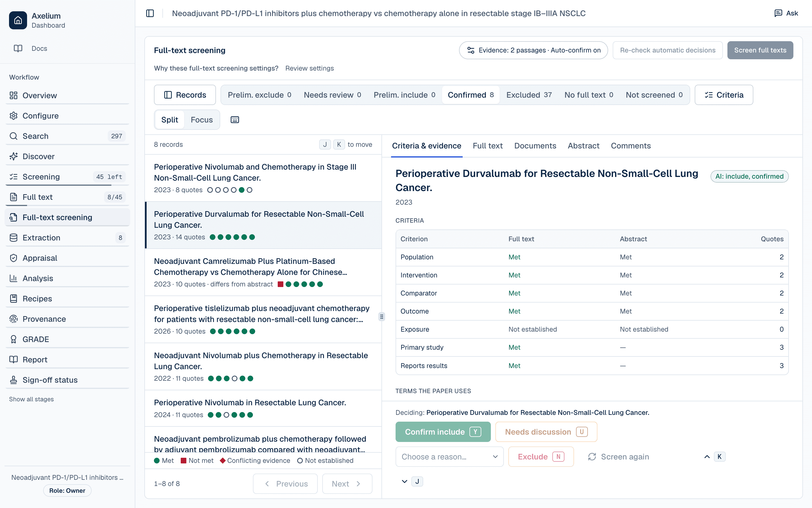Click the Full text document icon
The image size is (812, 508).
14,197
